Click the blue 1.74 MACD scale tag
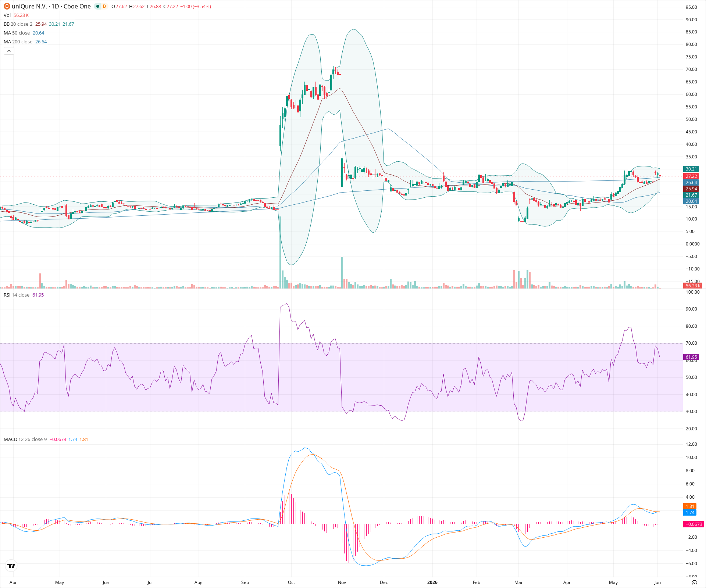The image size is (706, 588). click(690, 513)
